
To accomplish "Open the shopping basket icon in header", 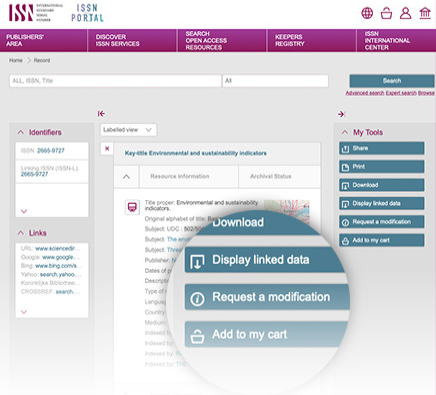I will coord(386,13).
